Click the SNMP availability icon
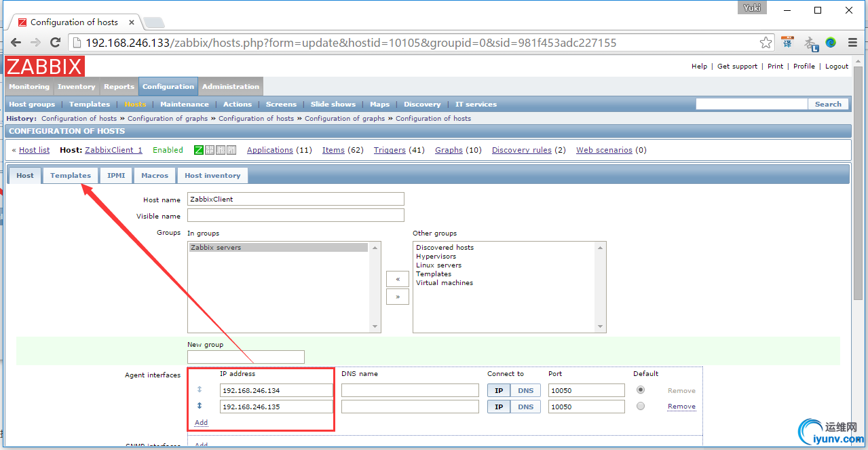 click(210, 150)
